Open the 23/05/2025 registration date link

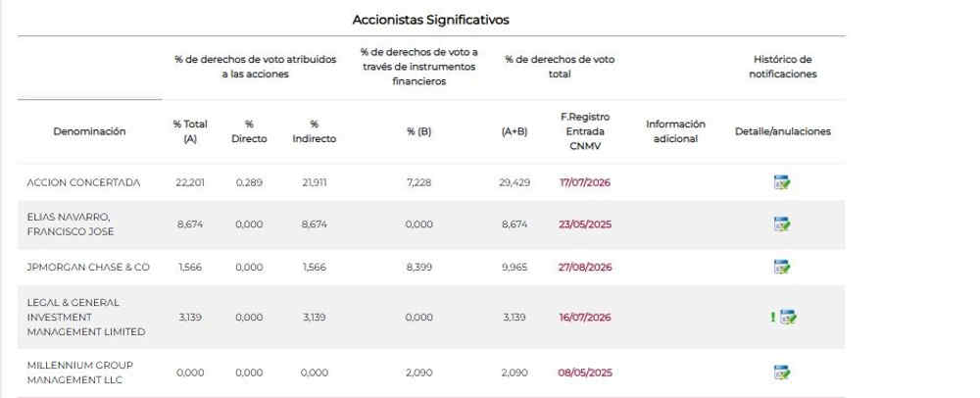(585, 224)
